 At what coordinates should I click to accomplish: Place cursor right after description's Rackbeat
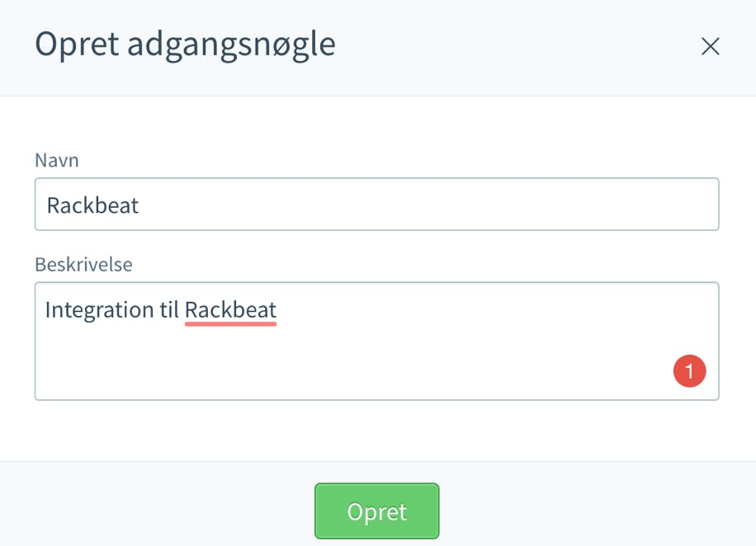(278, 310)
